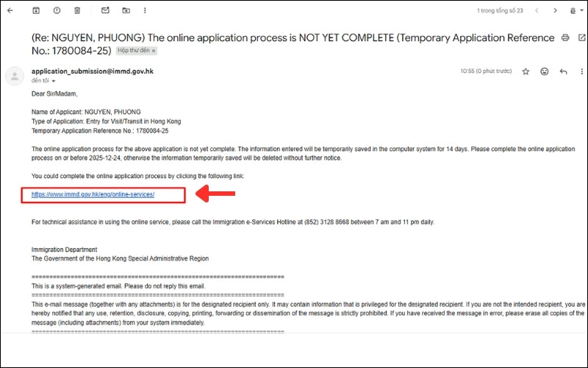The width and height of the screenshot is (588, 368).
Task: Click 'Type of Application' line
Action: (106, 121)
